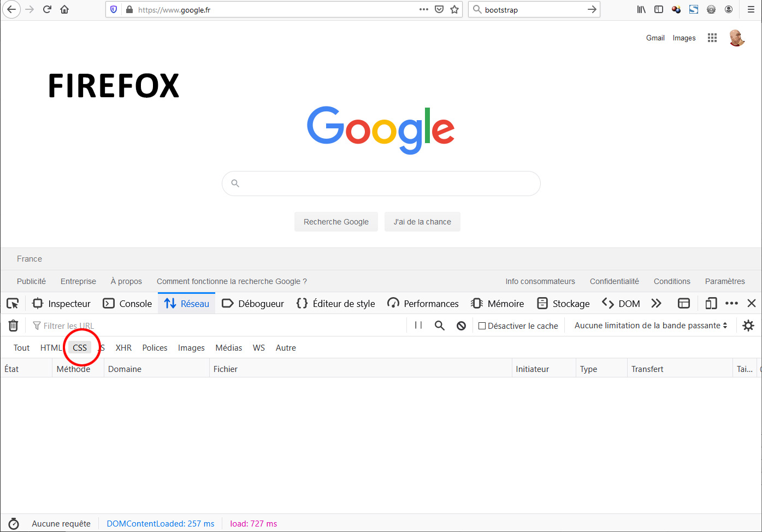The height and width of the screenshot is (532, 762).
Task: Open the Firefox account icon
Action: pos(729,9)
